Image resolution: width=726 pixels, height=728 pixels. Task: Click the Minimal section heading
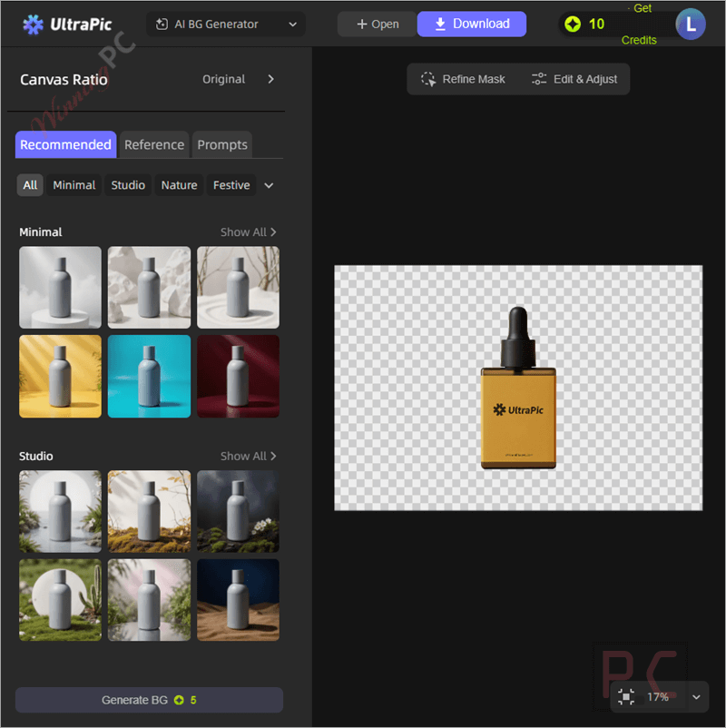[x=41, y=232]
